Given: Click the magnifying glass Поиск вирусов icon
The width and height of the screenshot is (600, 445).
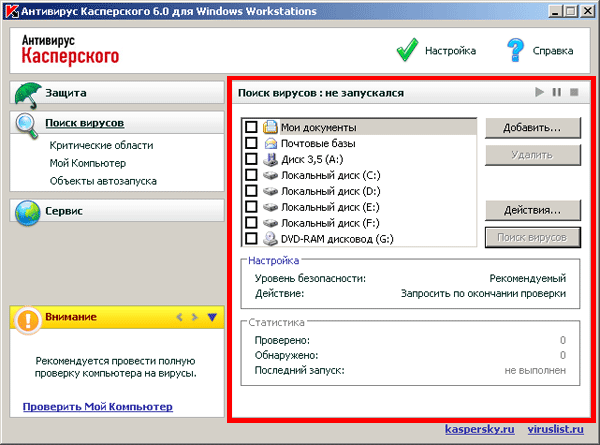Looking at the screenshot, I should coord(27,126).
